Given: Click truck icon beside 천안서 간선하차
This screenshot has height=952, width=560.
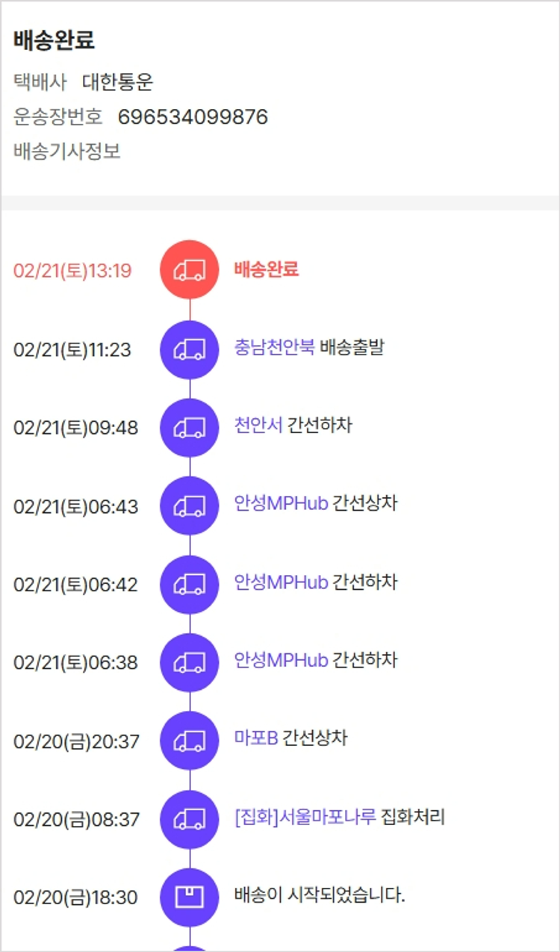Looking at the screenshot, I should [x=190, y=428].
